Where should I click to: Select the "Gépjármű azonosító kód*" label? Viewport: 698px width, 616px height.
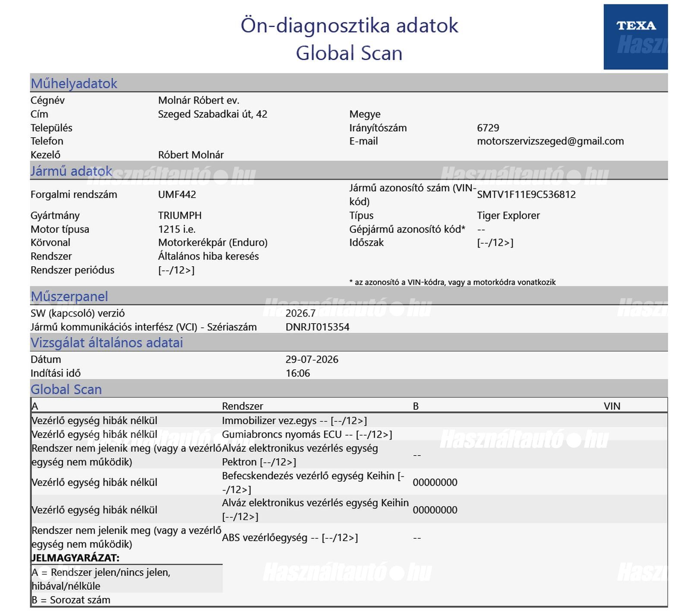pos(407,229)
